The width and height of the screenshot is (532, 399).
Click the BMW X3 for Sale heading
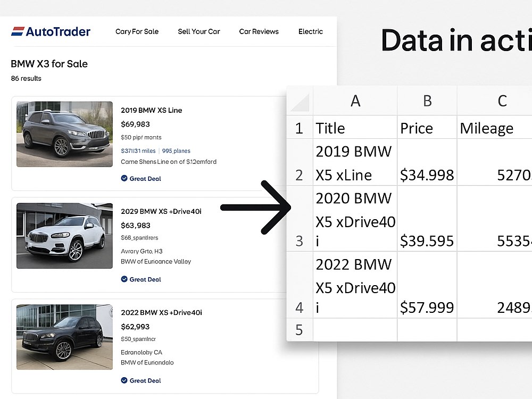[49, 64]
